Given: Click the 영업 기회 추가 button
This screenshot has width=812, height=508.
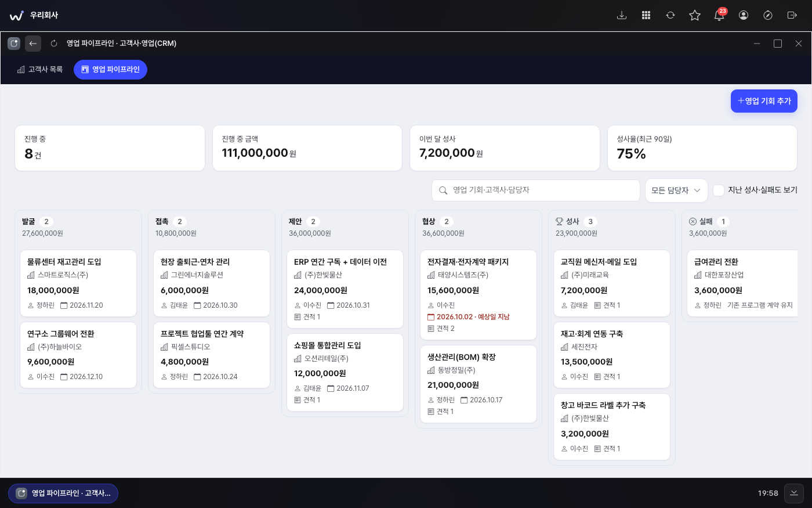Looking at the screenshot, I should (764, 101).
